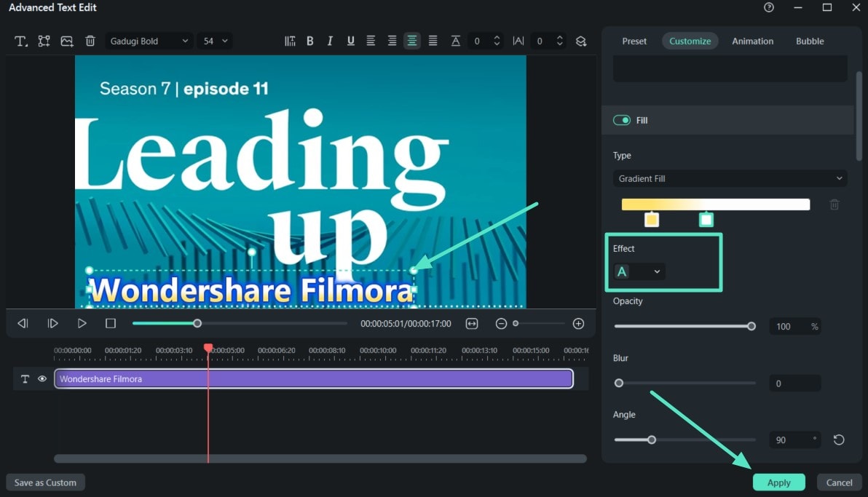
Task: Click the Blur slider handle
Action: pos(619,383)
